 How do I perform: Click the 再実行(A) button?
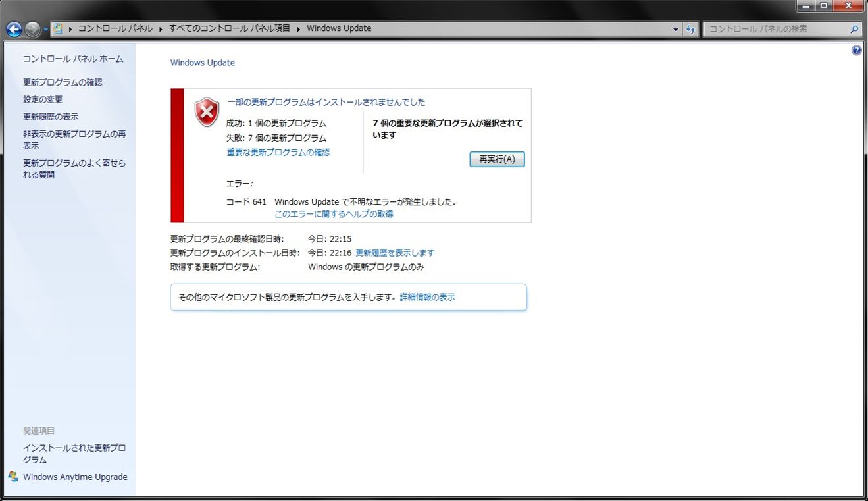click(x=497, y=159)
